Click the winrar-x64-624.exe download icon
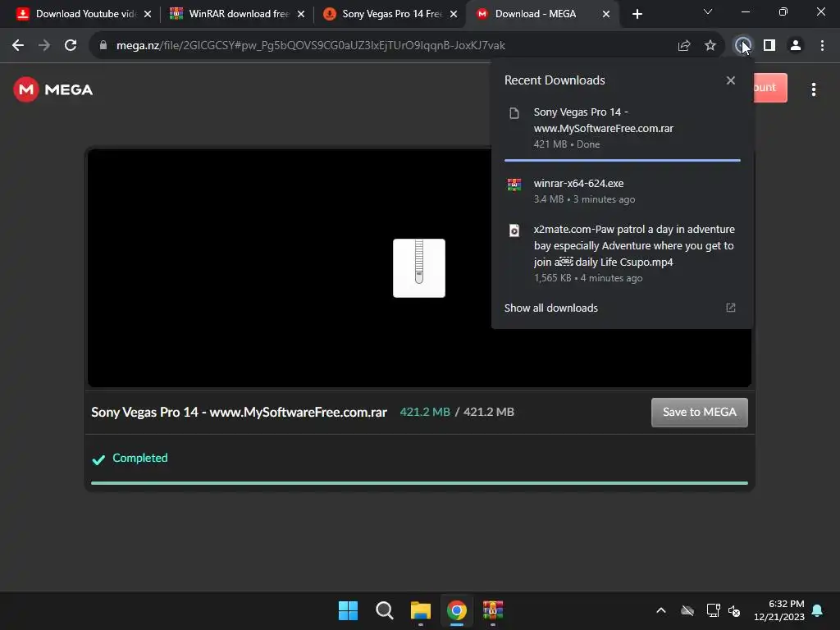The height and width of the screenshot is (630, 840). coord(514,185)
